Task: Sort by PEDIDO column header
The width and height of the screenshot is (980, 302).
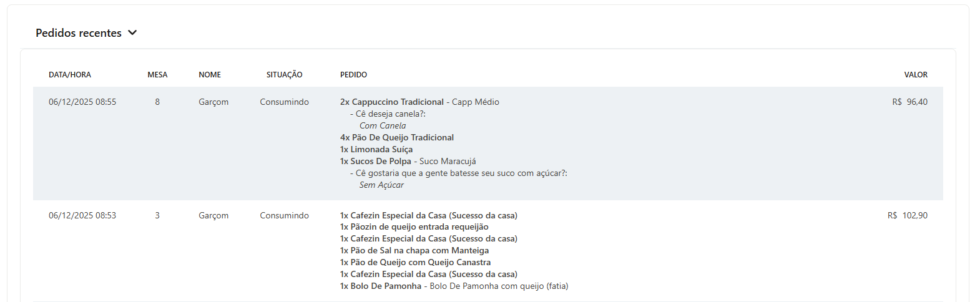Action: [353, 74]
